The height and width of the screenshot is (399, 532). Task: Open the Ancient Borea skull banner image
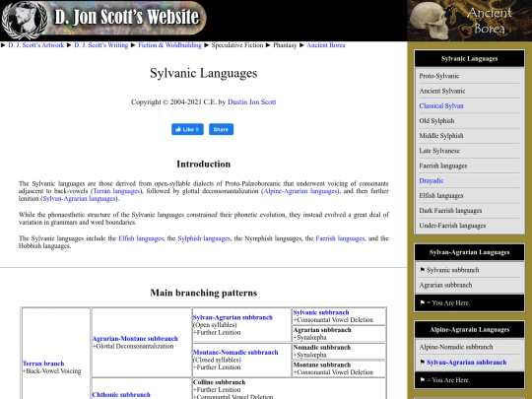click(470, 21)
